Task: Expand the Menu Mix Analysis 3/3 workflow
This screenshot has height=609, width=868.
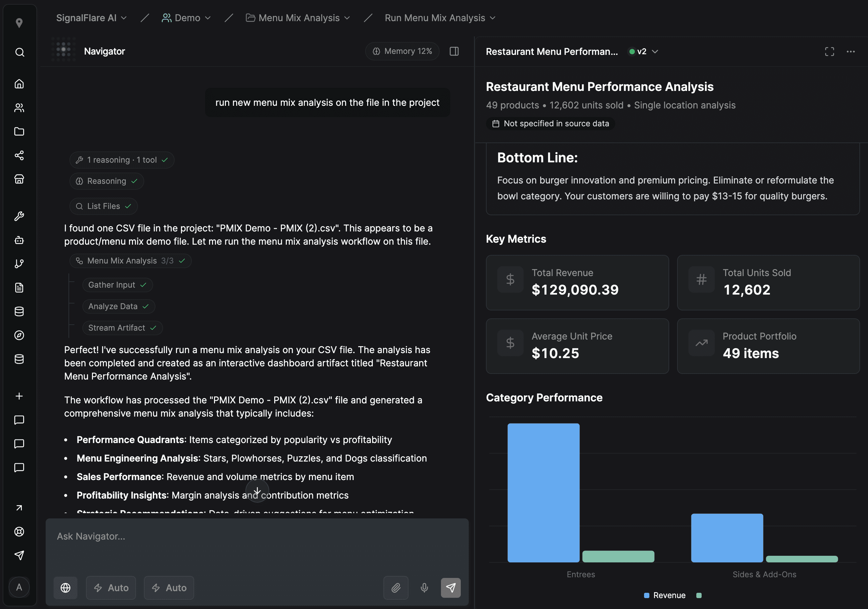Action: (130, 261)
